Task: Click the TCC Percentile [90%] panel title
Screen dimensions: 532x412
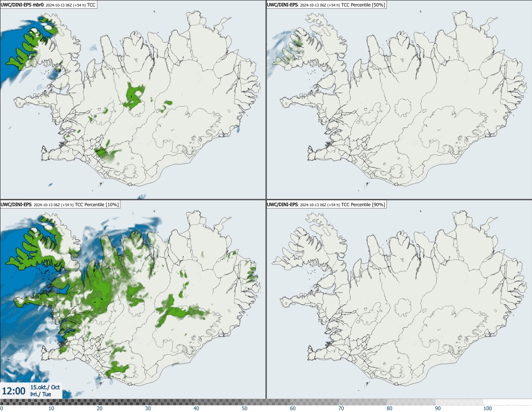Action: tap(326, 204)
